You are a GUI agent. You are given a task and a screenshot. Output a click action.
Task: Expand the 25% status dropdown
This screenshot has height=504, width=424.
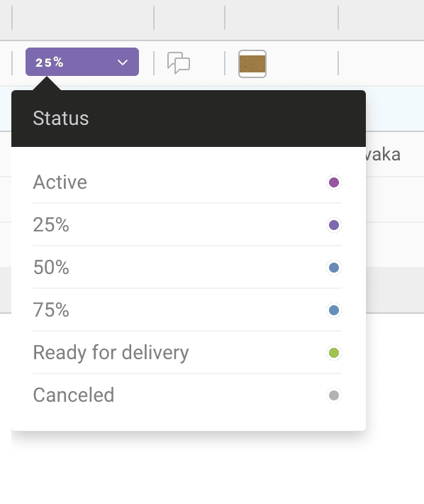[82, 62]
